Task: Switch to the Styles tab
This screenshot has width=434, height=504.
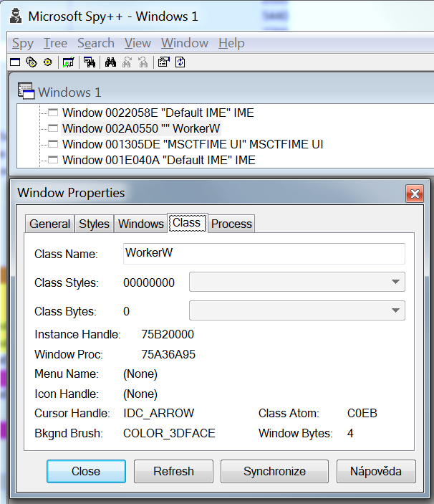Action: click(94, 224)
